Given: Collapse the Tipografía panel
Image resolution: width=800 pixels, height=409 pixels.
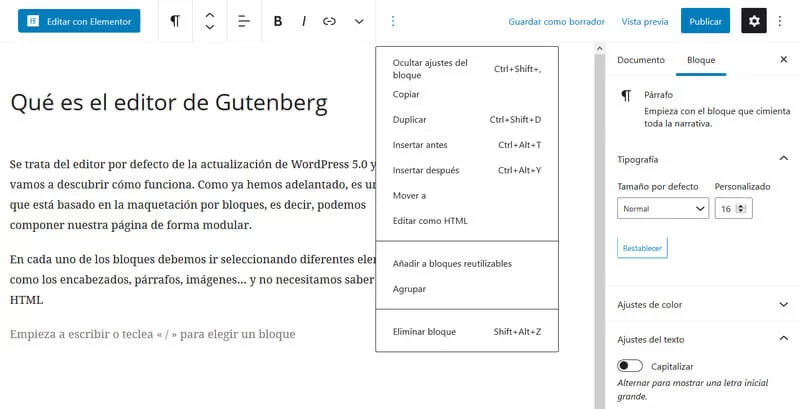Looking at the screenshot, I should pos(703,159).
